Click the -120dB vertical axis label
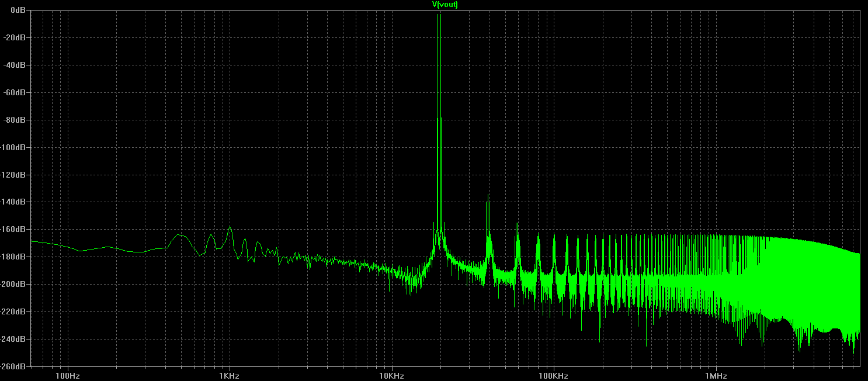Image resolution: width=868 pixels, height=381 pixels. [15, 175]
